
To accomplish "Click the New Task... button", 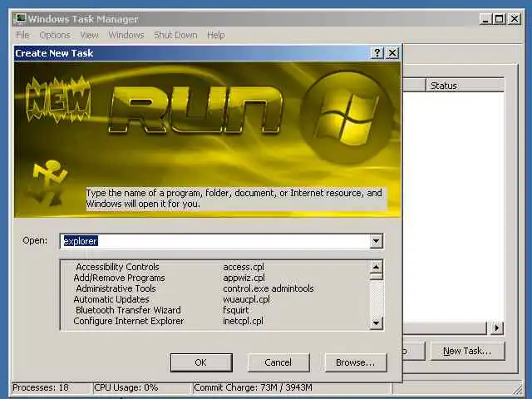I will (467, 351).
